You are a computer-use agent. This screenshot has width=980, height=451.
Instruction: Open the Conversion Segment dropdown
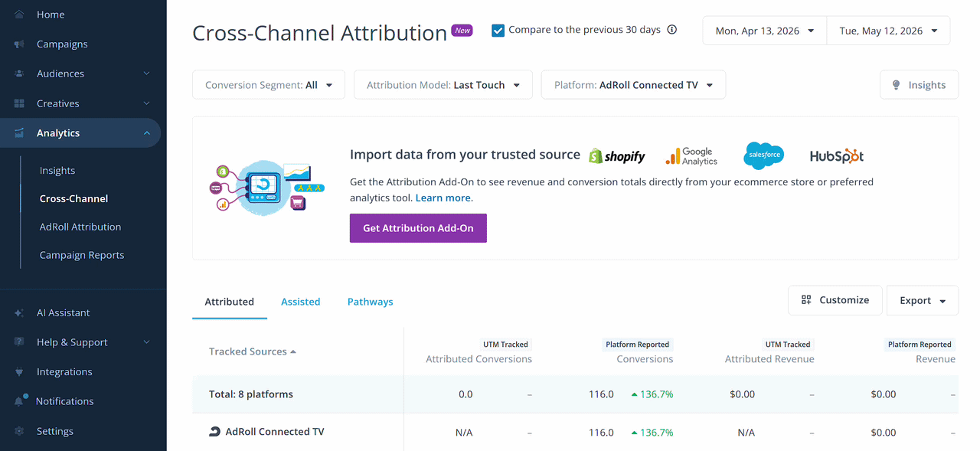pyautogui.click(x=269, y=85)
